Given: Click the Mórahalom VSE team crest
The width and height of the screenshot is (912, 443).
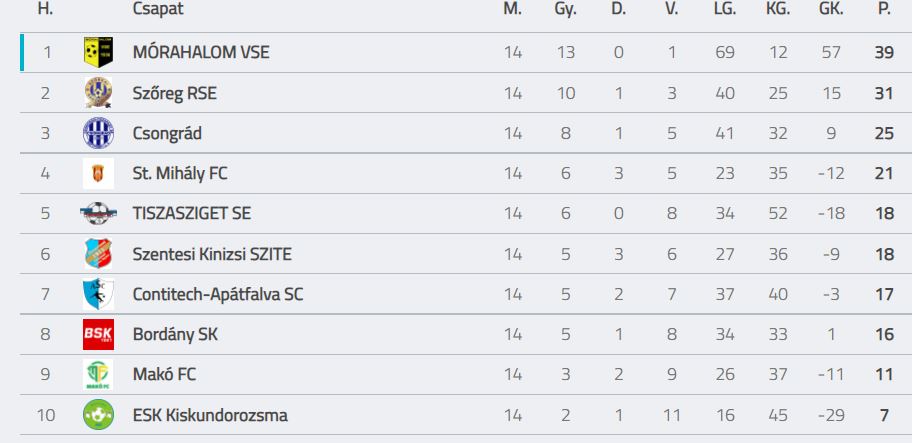Looking at the screenshot, I should pyautogui.click(x=98, y=52).
